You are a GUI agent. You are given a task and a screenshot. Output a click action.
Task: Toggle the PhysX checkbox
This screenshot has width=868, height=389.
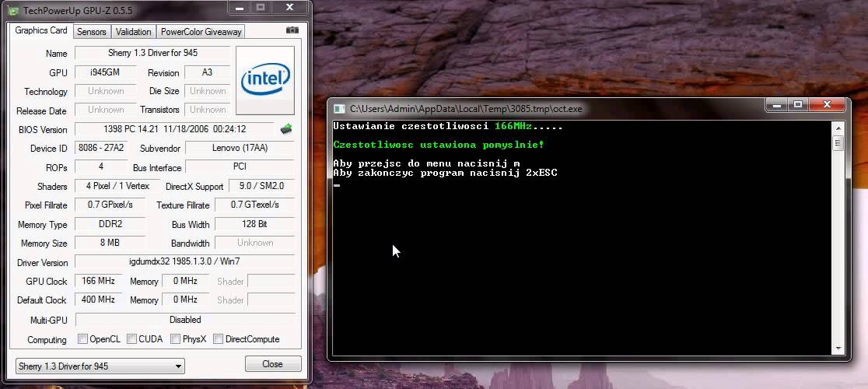pyautogui.click(x=175, y=338)
